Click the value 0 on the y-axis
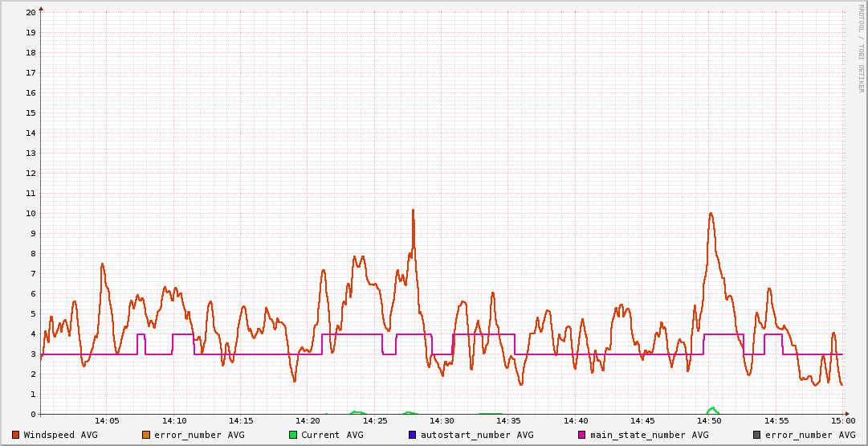The height and width of the screenshot is (446, 868). click(33, 414)
